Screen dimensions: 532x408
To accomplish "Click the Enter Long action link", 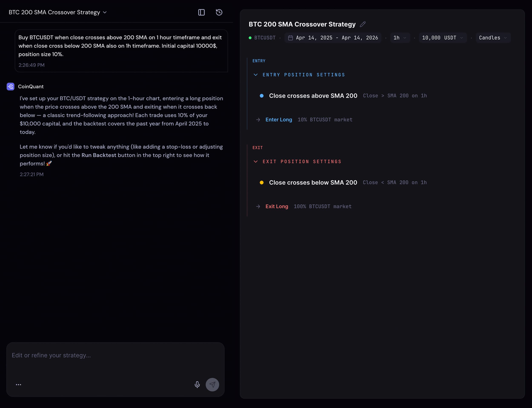I will pyautogui.click(x=278, y=120).
